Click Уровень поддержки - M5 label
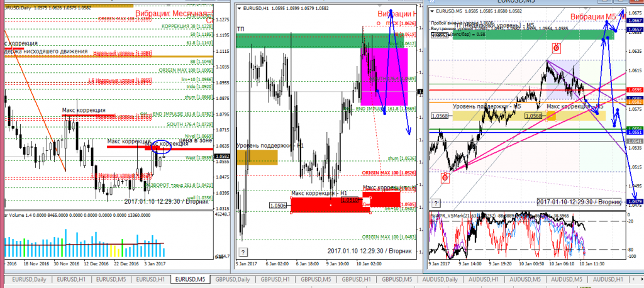Image resolution: width=644 pixels, height=288 pixels. click(487, 107)
